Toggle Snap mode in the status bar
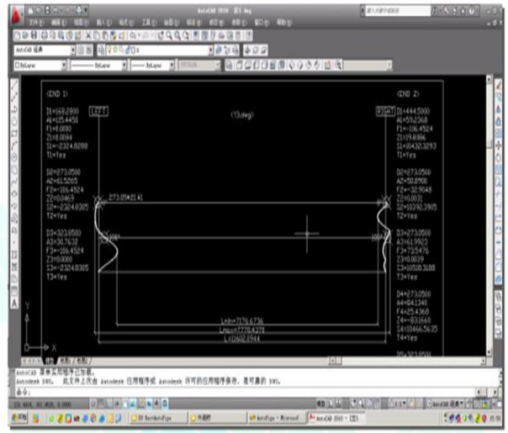This screenshot has height=433, width=508. (x=94, y=404)
